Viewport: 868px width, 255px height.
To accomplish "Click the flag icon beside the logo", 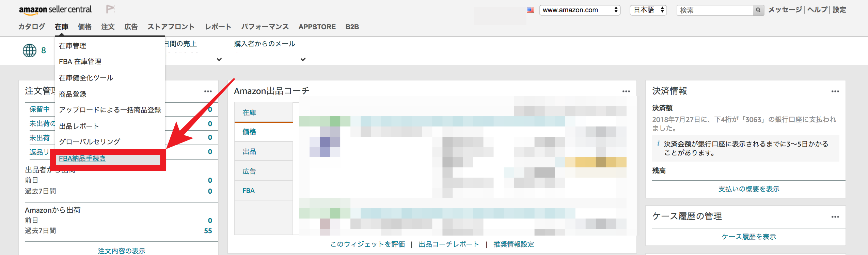I will [x=110, y=9].
